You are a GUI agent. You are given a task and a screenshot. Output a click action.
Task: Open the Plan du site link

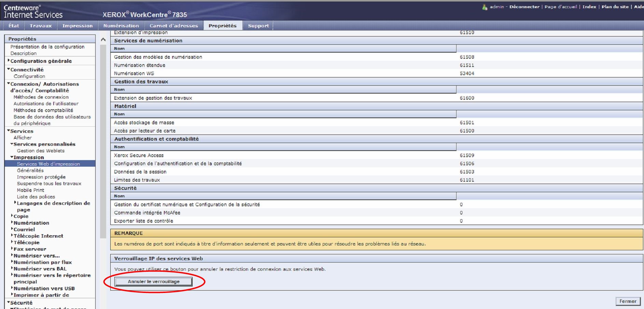(x=615, y=7)
